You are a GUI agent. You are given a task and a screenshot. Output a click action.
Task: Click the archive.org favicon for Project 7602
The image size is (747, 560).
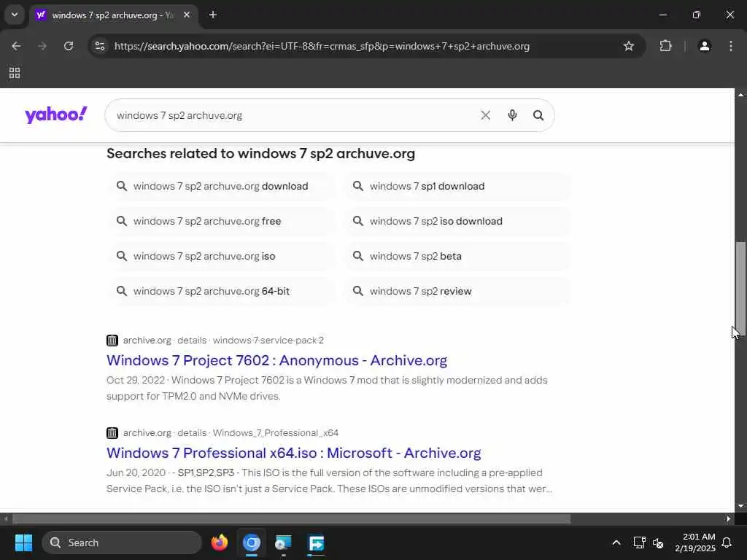(112, 340)
